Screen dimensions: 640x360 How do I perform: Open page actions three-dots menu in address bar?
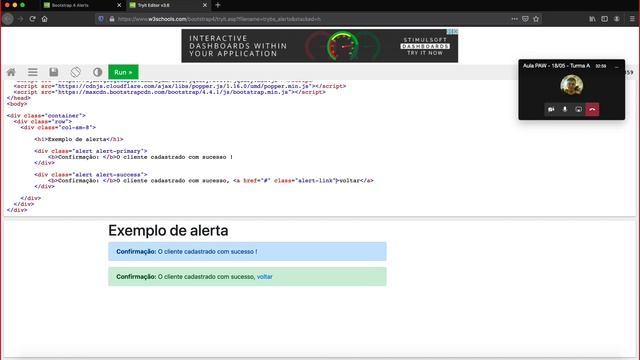pyautogui.click(x=514, y=19)
